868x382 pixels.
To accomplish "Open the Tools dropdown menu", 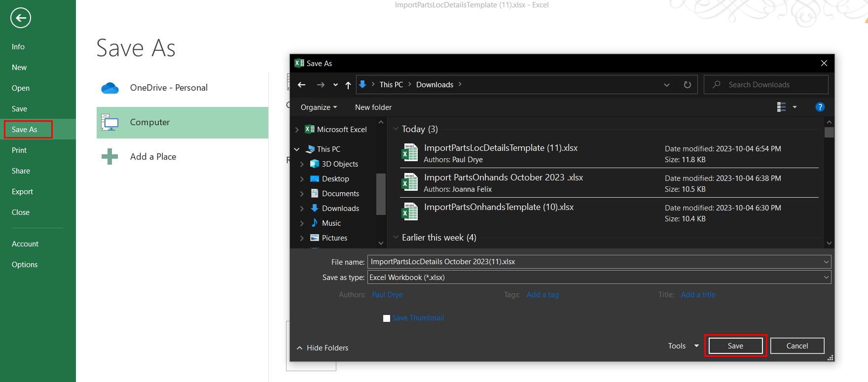I will 684,346.
